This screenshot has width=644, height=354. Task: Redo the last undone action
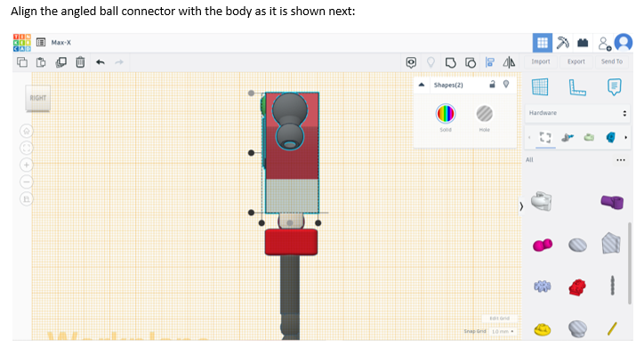(x=119, y=62)
